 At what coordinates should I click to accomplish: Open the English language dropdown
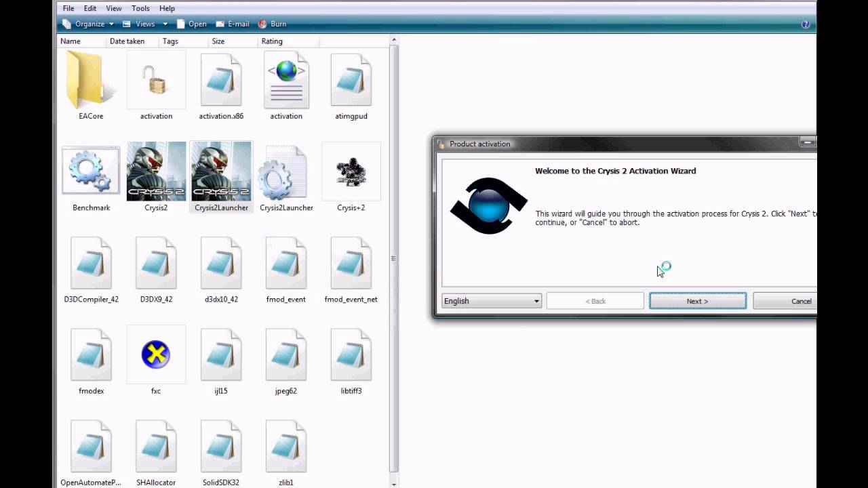point(492,301)
